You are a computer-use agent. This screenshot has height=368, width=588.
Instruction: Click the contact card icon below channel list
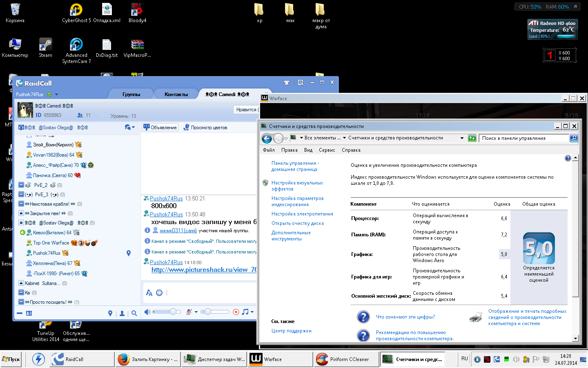[29, 313]
